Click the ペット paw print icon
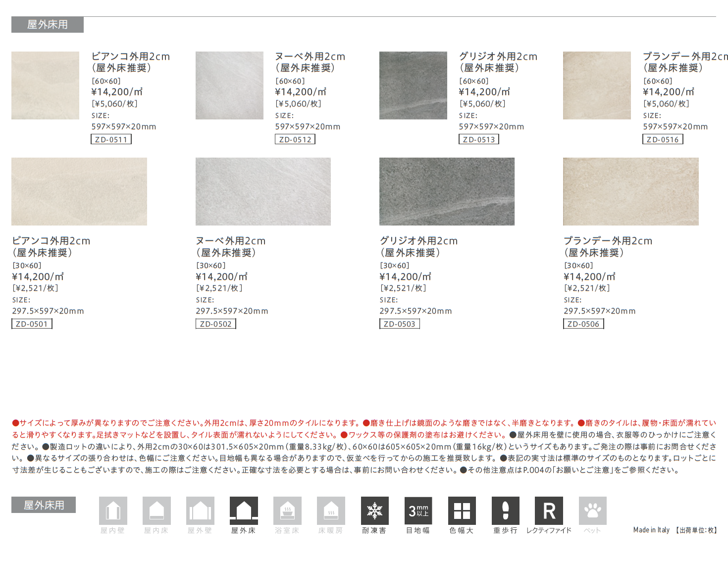728x567 pixels. (592, 510)
